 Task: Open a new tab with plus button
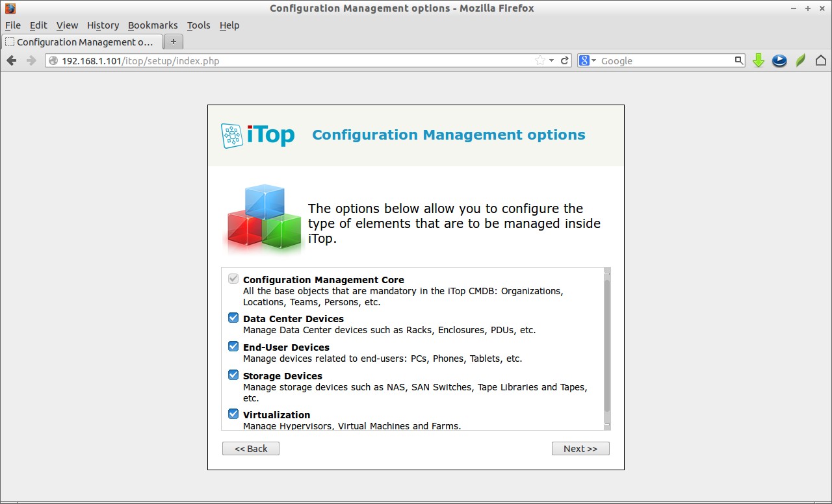[173, 42]
